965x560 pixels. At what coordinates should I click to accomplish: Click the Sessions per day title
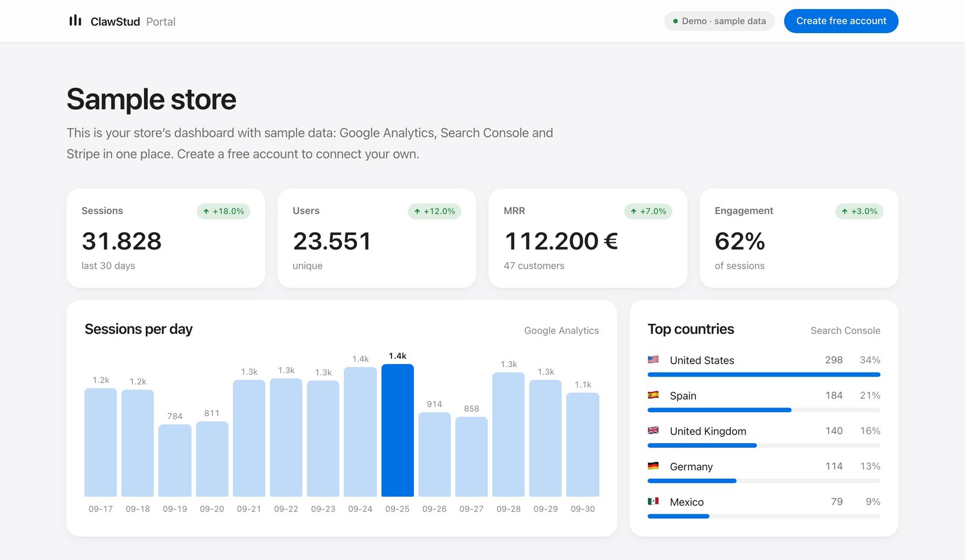point(139,329)
